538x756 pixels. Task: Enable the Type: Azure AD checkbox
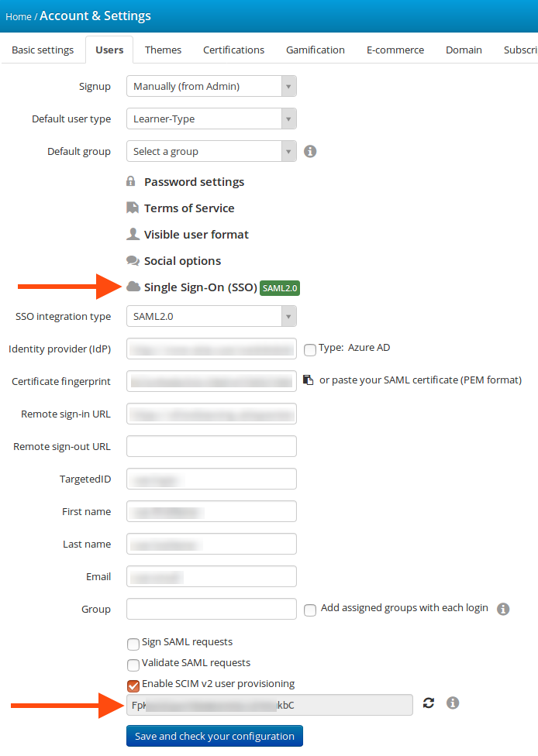310,349
